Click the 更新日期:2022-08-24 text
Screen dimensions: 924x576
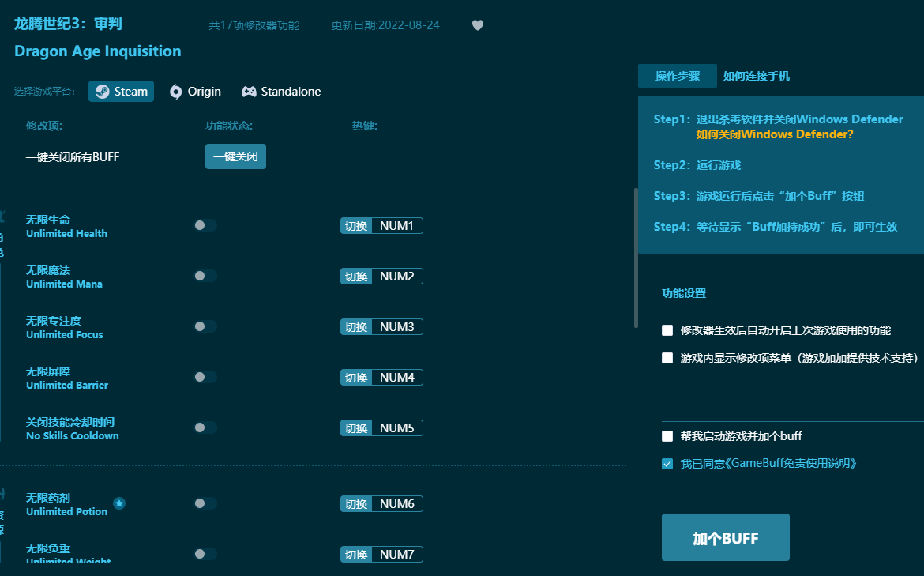coord(385,25)
